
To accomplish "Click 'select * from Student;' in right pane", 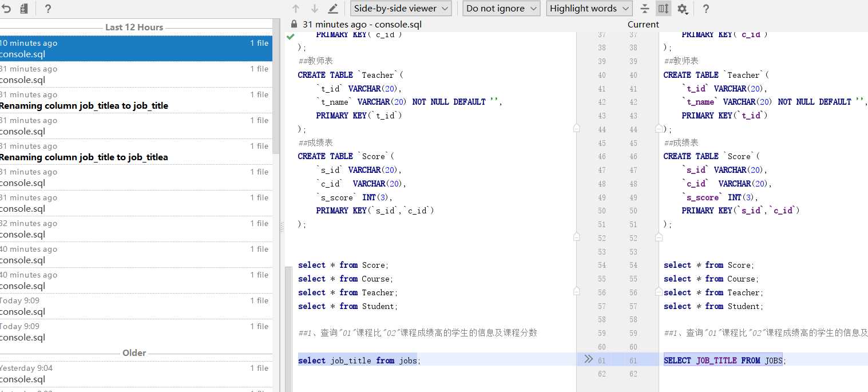I will click(x=714, y=306).
